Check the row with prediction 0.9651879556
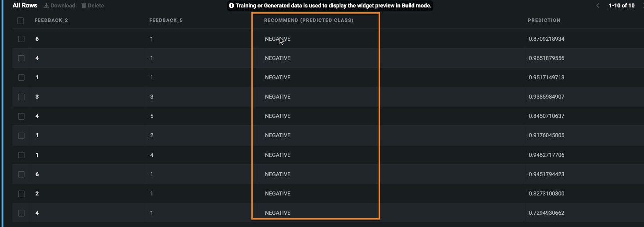 coord(21,58)
